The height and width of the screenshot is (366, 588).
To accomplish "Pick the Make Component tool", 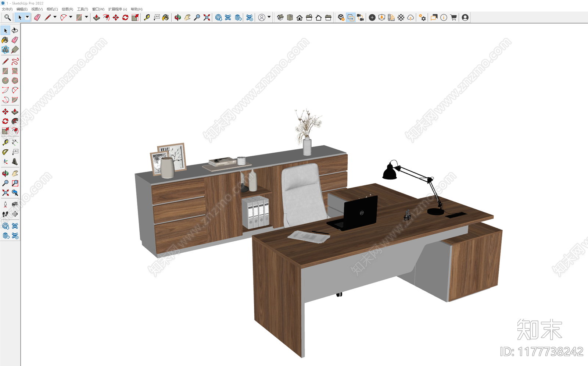I will tap(6, 50).
